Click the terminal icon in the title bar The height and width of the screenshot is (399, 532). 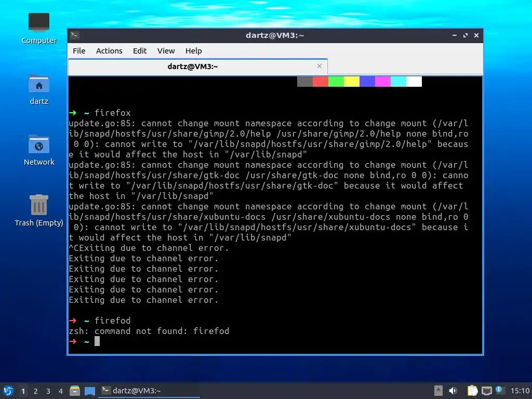click(x=75, y=35)
